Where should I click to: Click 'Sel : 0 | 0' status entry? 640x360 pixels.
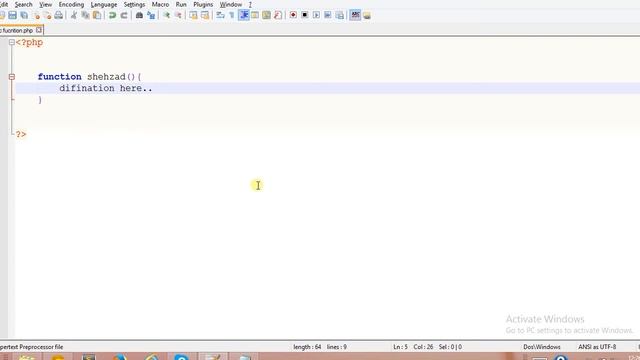point(450,347)
